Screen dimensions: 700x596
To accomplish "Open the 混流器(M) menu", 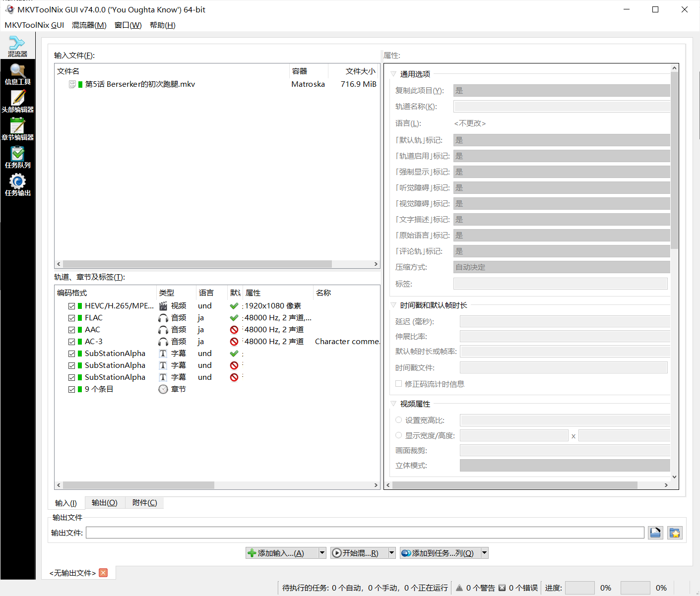I will click(89, 25).
